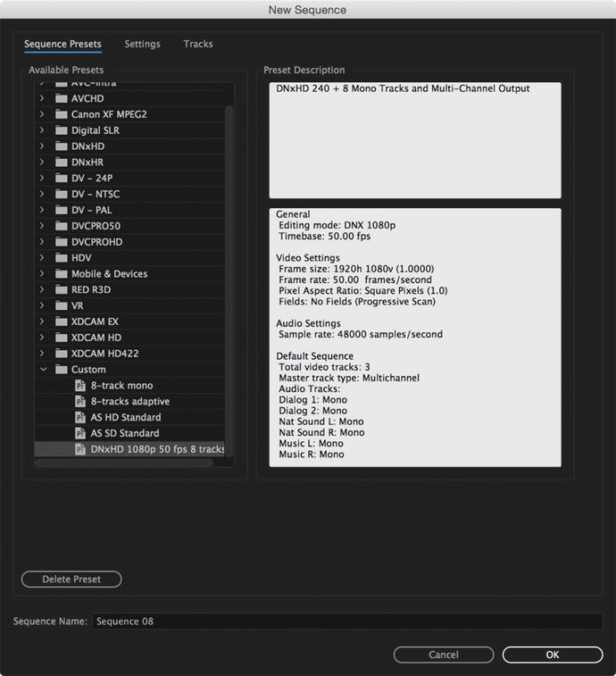Click the AS SD Standard preset file icon
616x676 pixels.
coord(80,433)
